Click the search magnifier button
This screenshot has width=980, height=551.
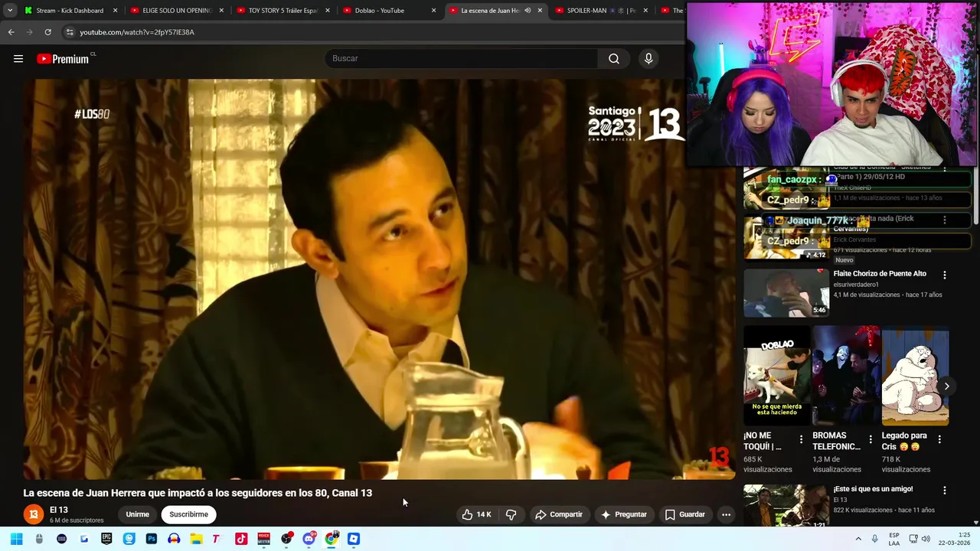614,59
